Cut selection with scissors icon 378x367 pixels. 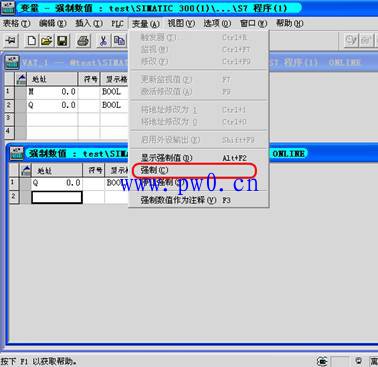pos(103,41)
